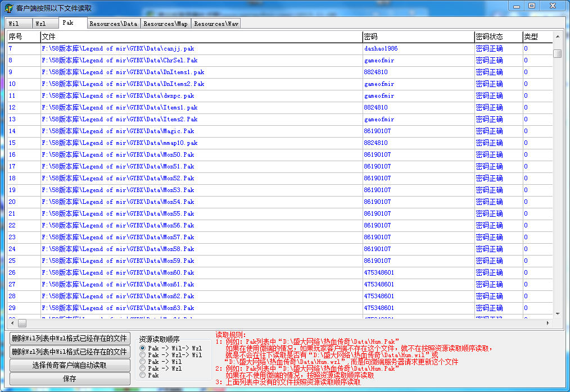Click the 密码状态 column header
Image resolution: width=570 pixels, height=392 pixels.
tap(499, 37)
